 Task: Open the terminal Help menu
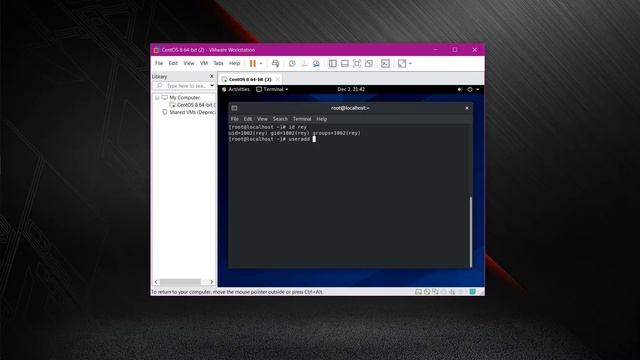(322, 119)
